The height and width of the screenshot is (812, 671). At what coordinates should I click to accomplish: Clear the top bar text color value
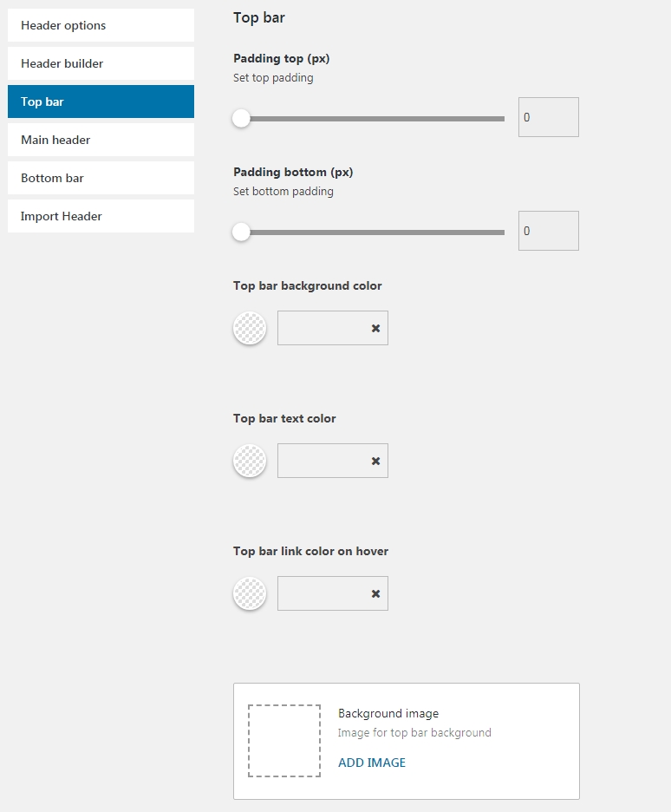click(375, 461)
